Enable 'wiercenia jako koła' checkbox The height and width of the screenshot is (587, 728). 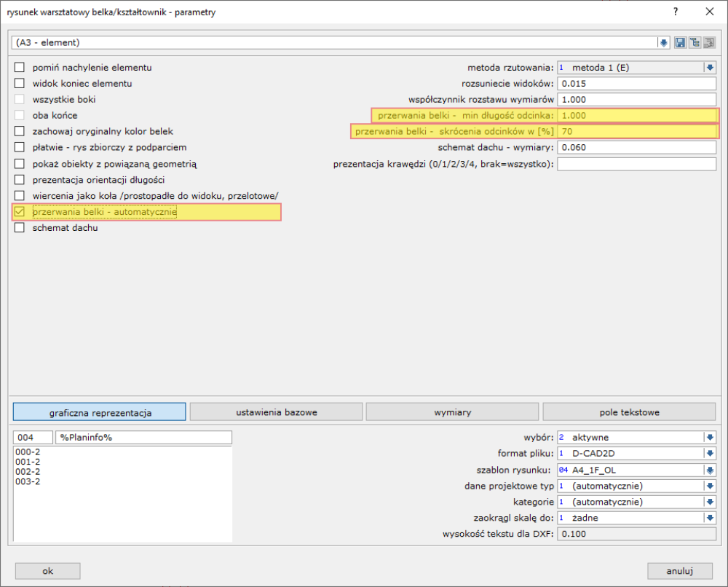click(20, 196)
